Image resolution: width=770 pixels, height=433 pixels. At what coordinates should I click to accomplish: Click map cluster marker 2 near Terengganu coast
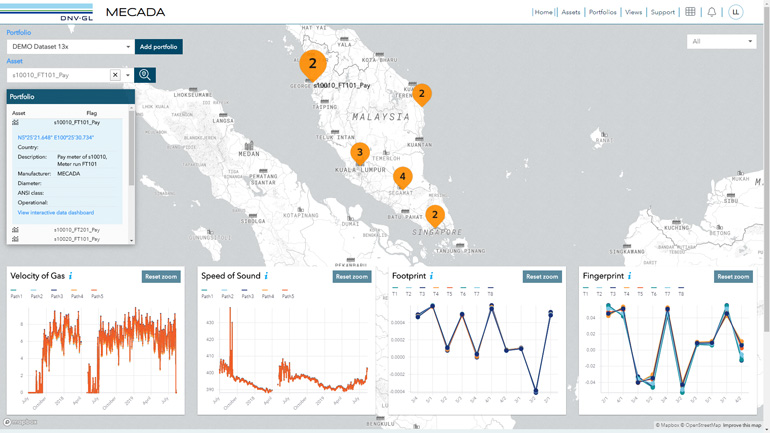click(421, 94)
